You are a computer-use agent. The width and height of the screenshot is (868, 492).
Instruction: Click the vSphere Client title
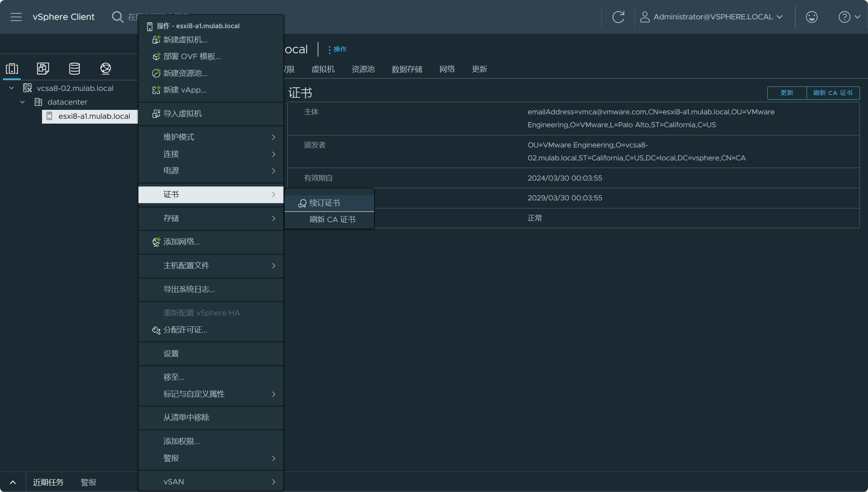tap(63, 17)
